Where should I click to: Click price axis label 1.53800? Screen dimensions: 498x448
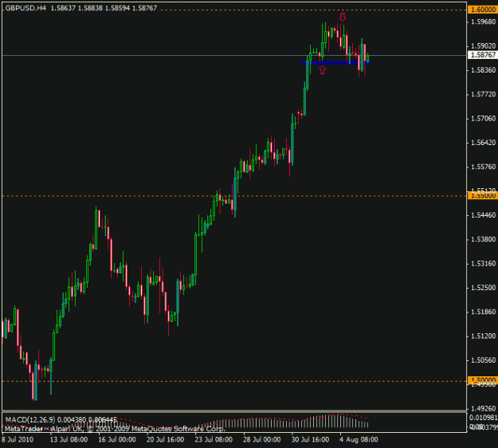484,239
